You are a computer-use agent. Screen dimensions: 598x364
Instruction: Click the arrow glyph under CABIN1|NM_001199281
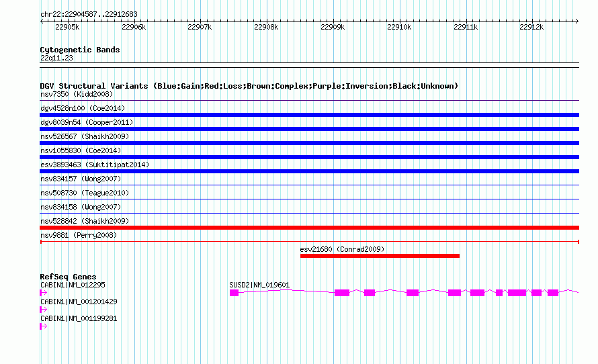44,326
